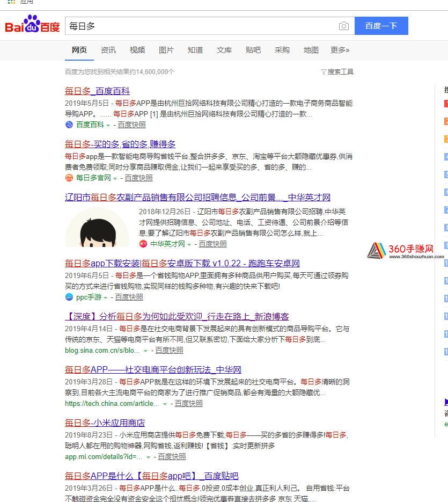
Task: Click the app.mi.com/details?id=... URL
Action: click(104, 457)
